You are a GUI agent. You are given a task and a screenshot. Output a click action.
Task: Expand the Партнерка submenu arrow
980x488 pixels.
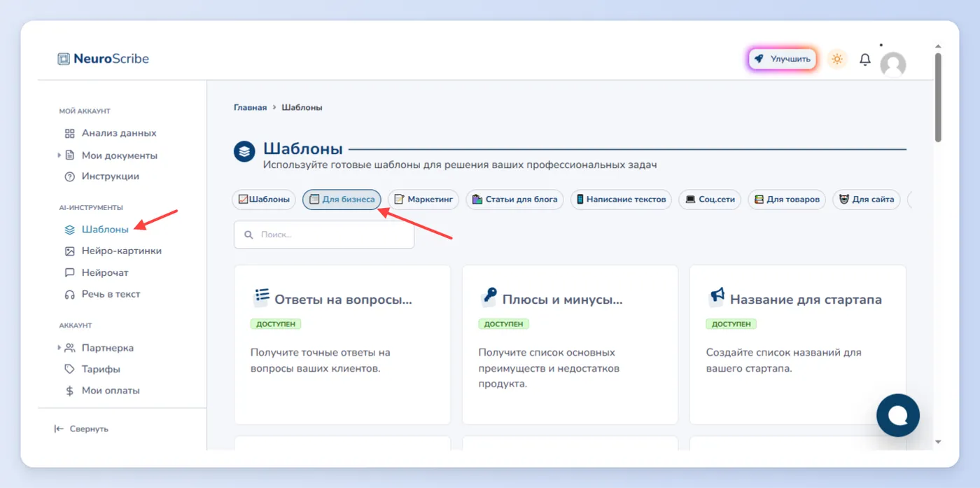point(59,347)
